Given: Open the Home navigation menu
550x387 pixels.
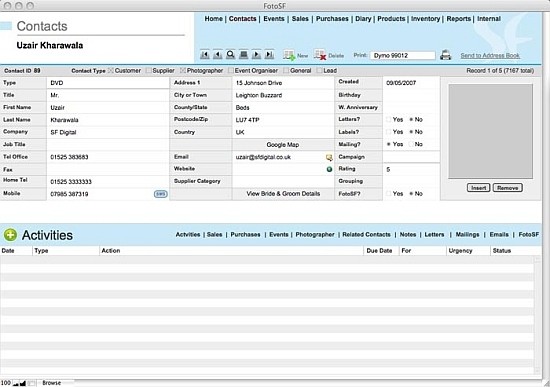Looking at the screenshot, I should pyautogui.click(x=214, y=19).
